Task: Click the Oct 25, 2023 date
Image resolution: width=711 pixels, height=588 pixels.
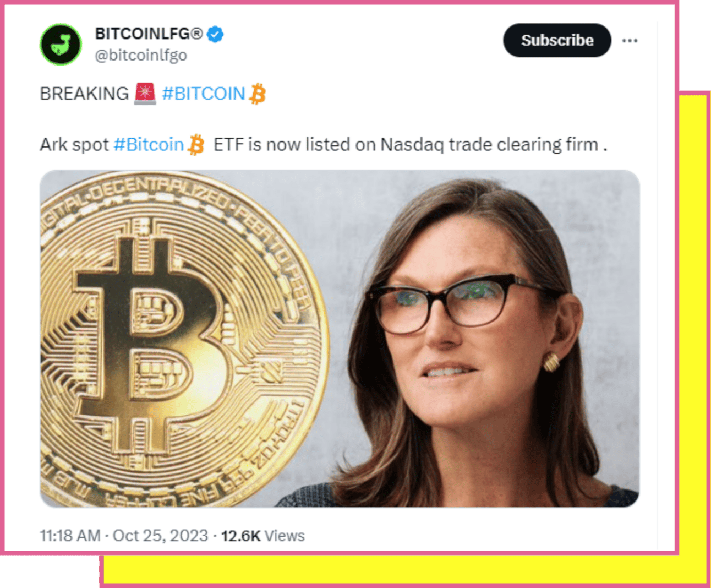Action: click(160, 536)
